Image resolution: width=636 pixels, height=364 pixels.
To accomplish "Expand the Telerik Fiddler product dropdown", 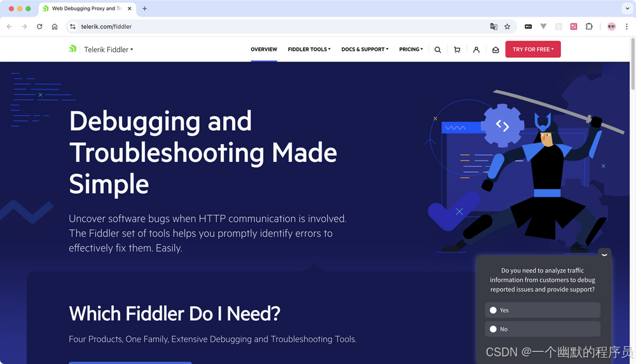I will pos(108,50).
